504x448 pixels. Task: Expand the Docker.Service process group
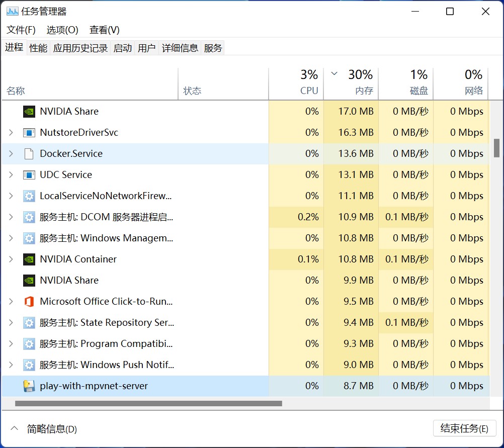coord(11,154)
